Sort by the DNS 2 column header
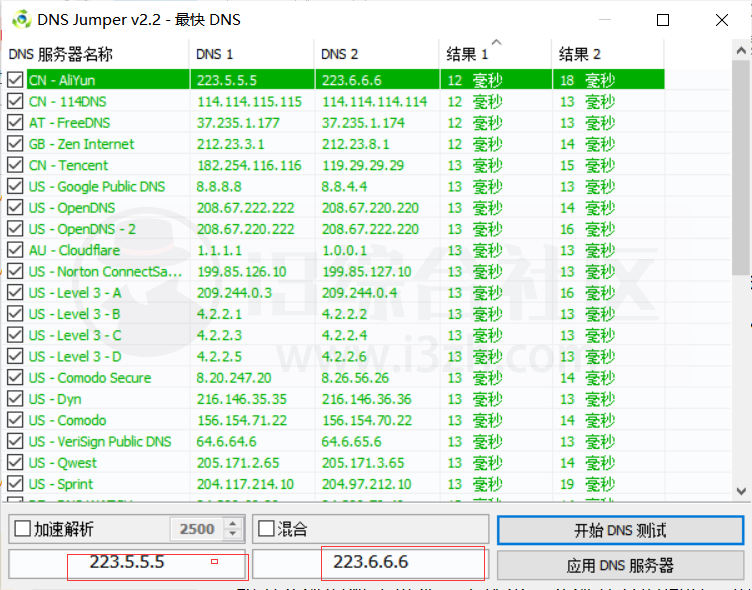Viewport: 752px width, 590px height. 376,54
